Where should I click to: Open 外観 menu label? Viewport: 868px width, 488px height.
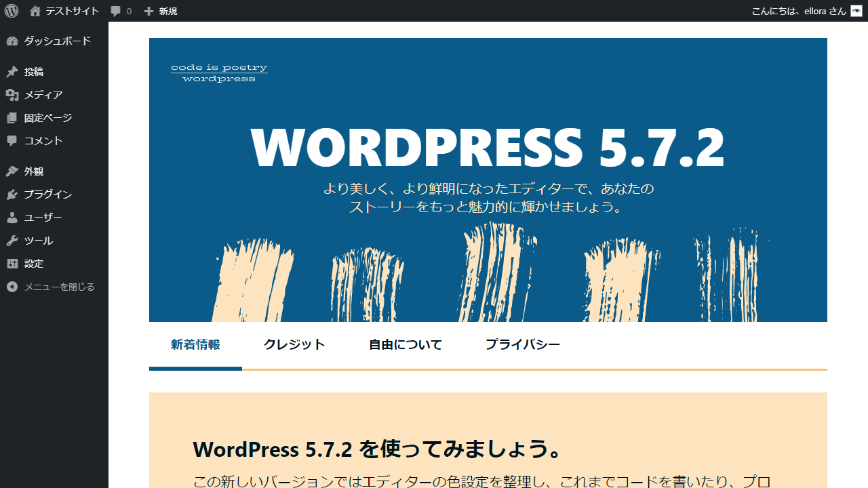[34, 171]
